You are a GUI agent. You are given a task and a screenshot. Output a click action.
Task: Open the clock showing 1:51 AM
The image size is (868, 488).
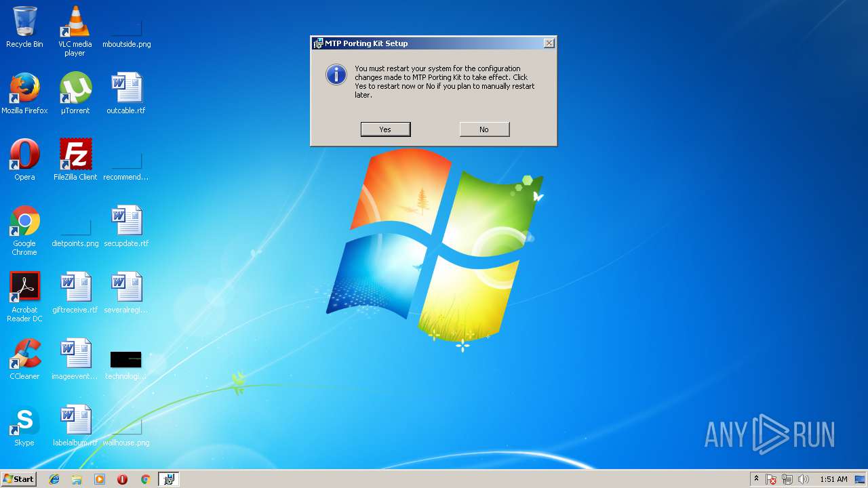click(x=833, y=479)
